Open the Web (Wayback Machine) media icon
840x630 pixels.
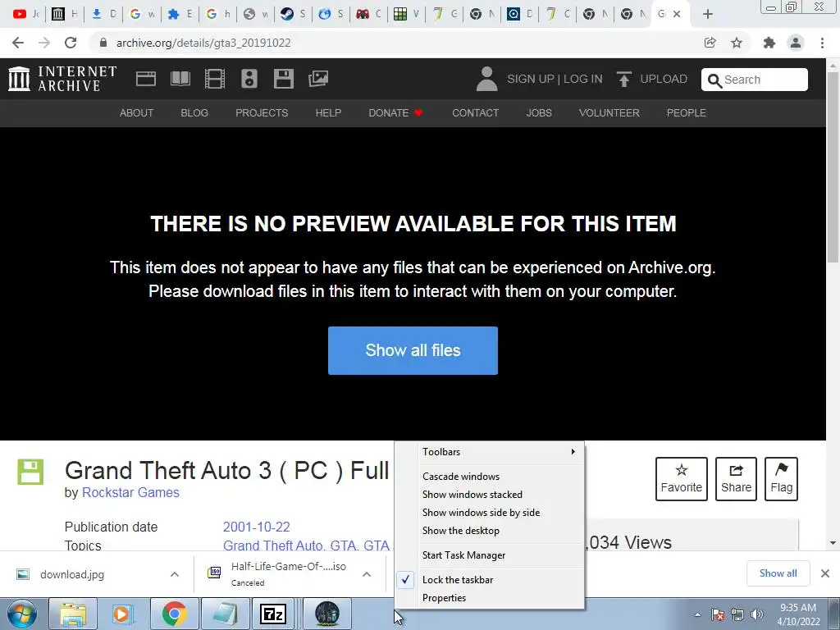146,79
